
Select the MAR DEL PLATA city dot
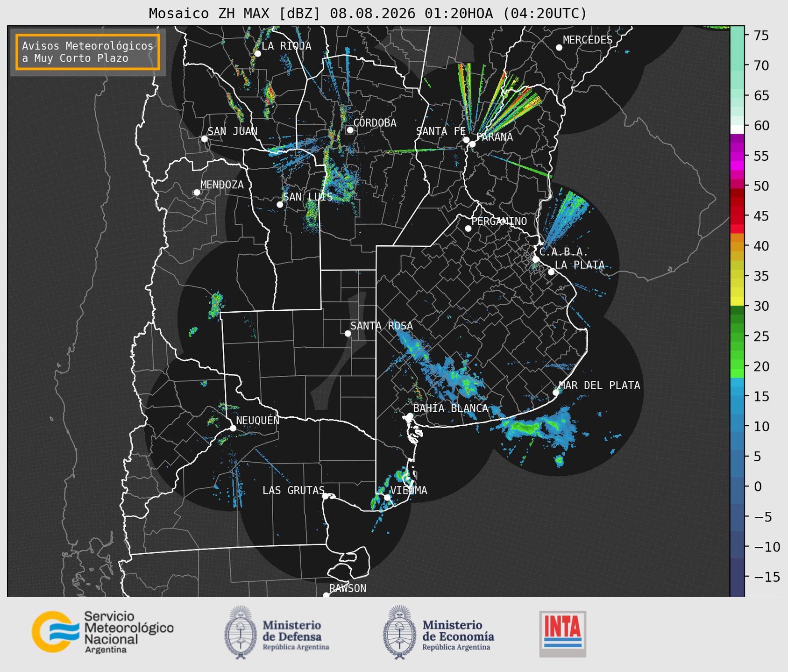pyautogui.click(x=556, y=393)
